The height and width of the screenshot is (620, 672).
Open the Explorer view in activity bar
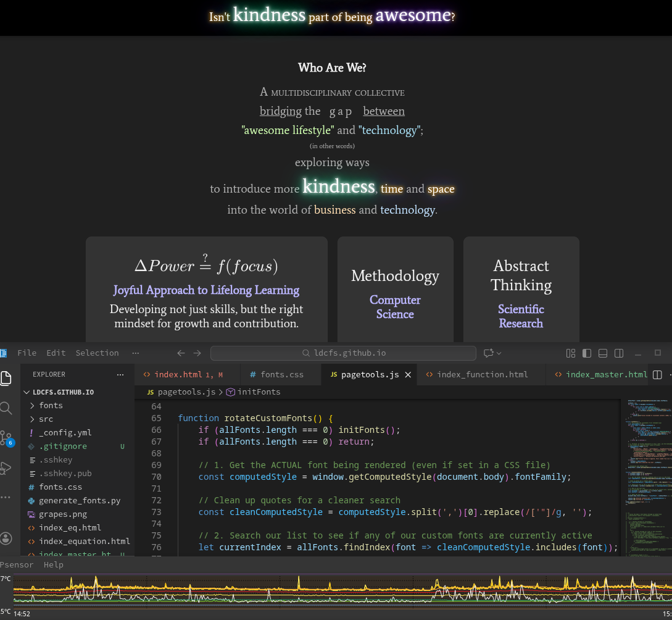(6, 378)
